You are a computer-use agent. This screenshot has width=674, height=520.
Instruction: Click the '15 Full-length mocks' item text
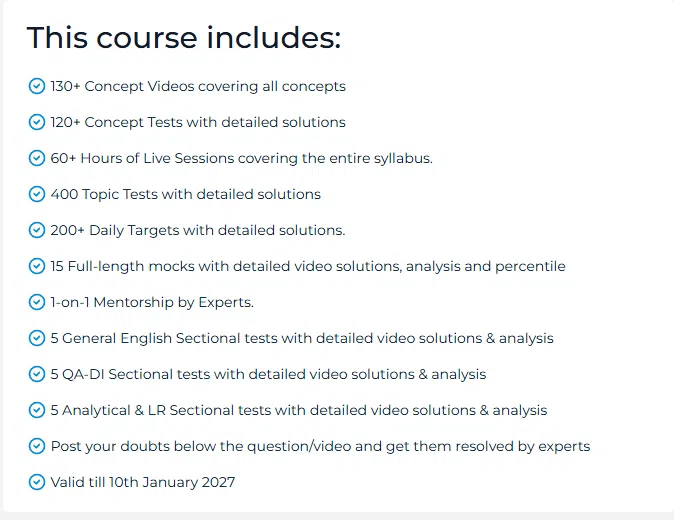[x=308, y=266]
